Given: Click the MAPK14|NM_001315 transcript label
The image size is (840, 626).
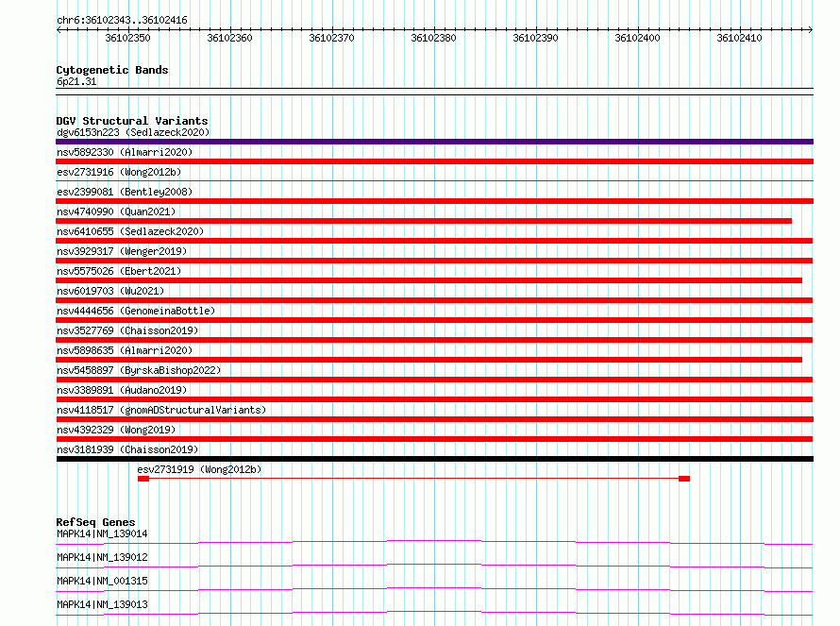Looking at the screenshot, I should (x=102, y=581).
